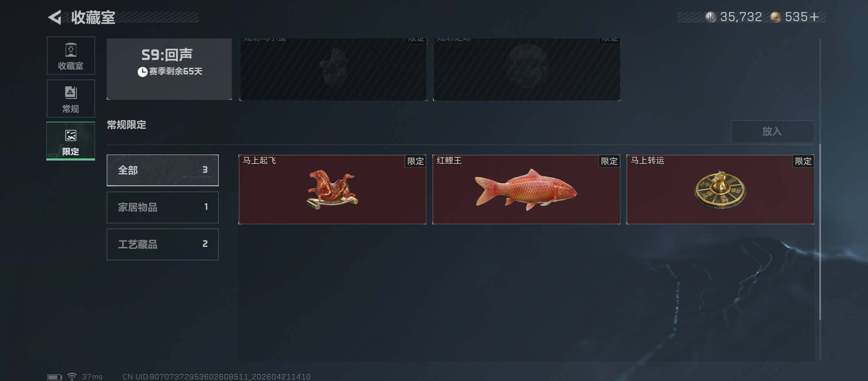
Task: Filter by 工艺藏品 category
Action: tap(163, 244)
